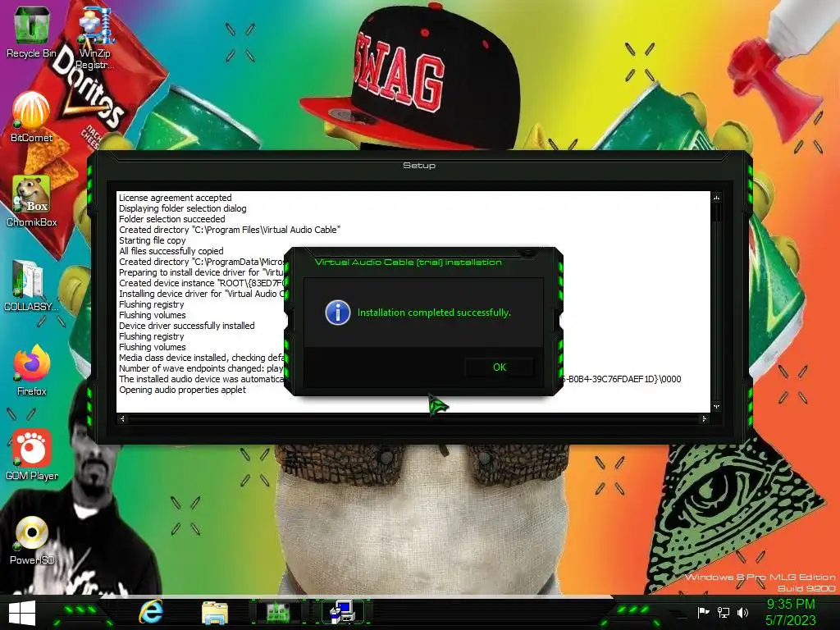
Task: Open the ChomikBox desktop icon
Action: coord(31,202)
